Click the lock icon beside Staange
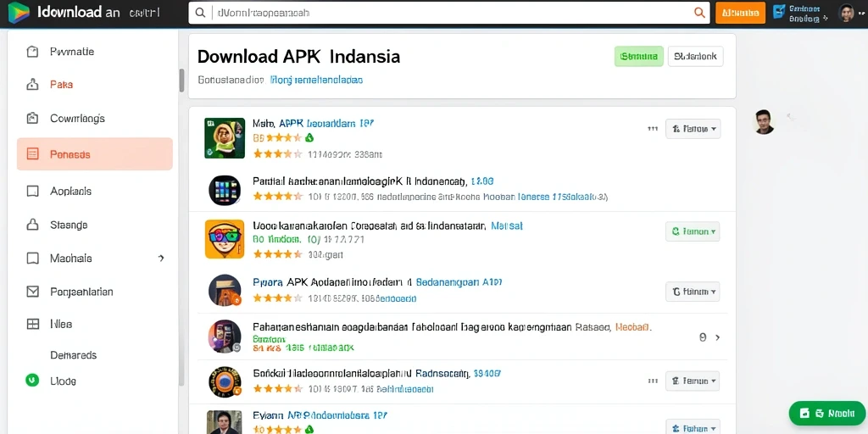 pos(33,225)
